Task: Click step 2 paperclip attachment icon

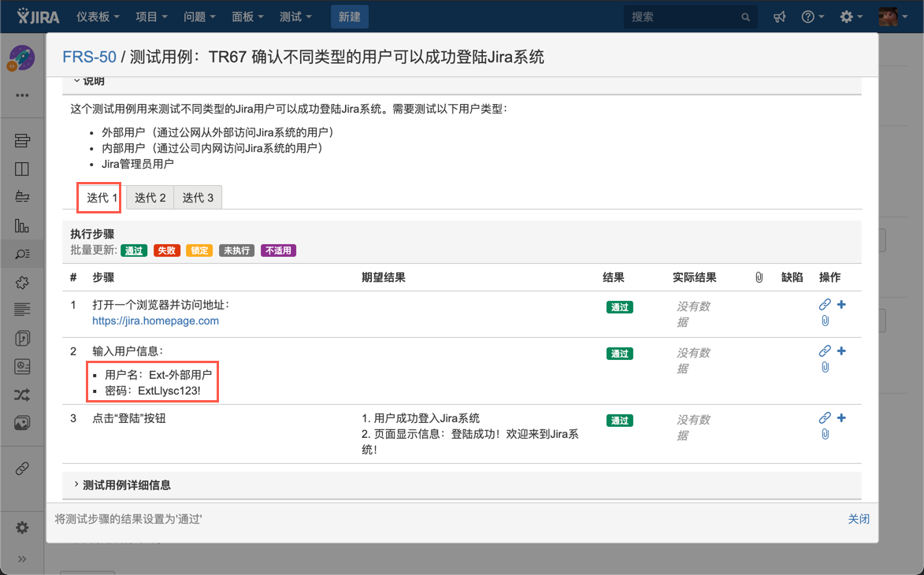Action: 825,368
